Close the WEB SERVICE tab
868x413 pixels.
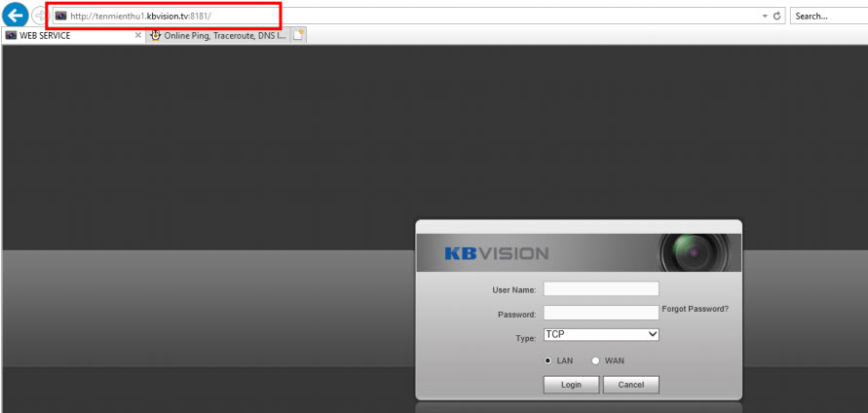click(138, 35)
